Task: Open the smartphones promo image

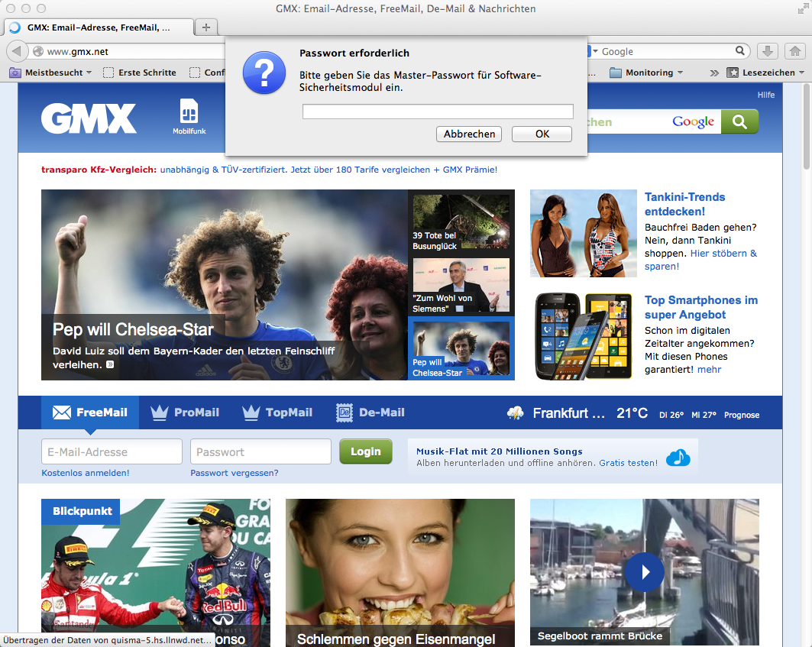Action: [x=583, y=337]
